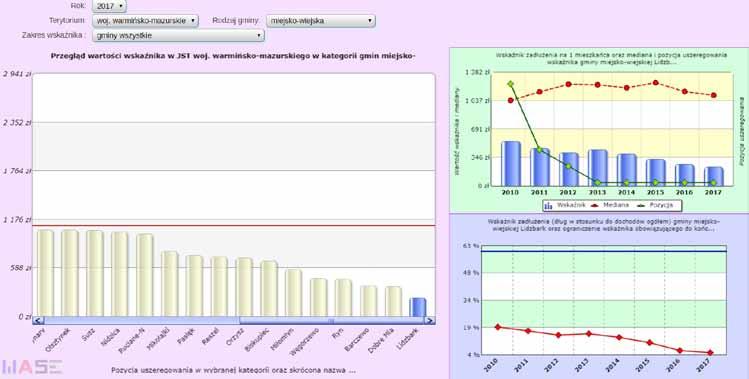Image resolution: width=749 pixels, height=379 pixels.
Task: Click the WASE logo in the corner
Action: click(32, 367)
